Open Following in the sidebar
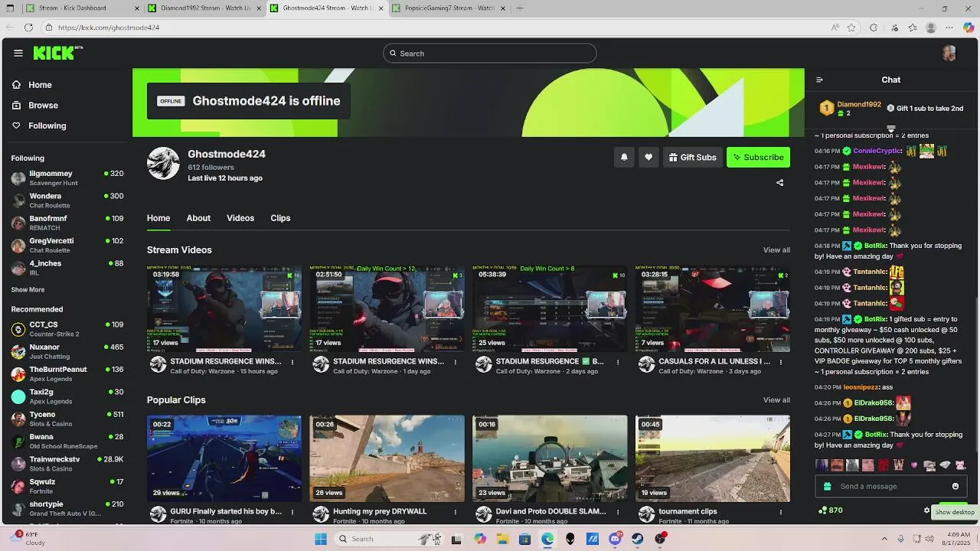Image resolution: width=980 pixels, height=551 pixels. click(40, 126)
